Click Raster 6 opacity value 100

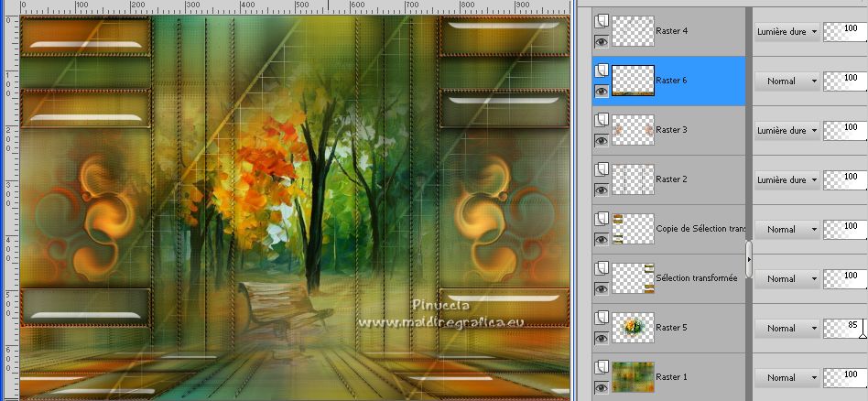coord(845,81)
